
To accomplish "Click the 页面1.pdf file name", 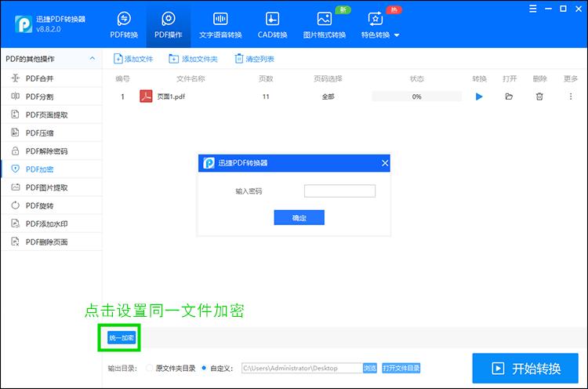I will point(171,96).
